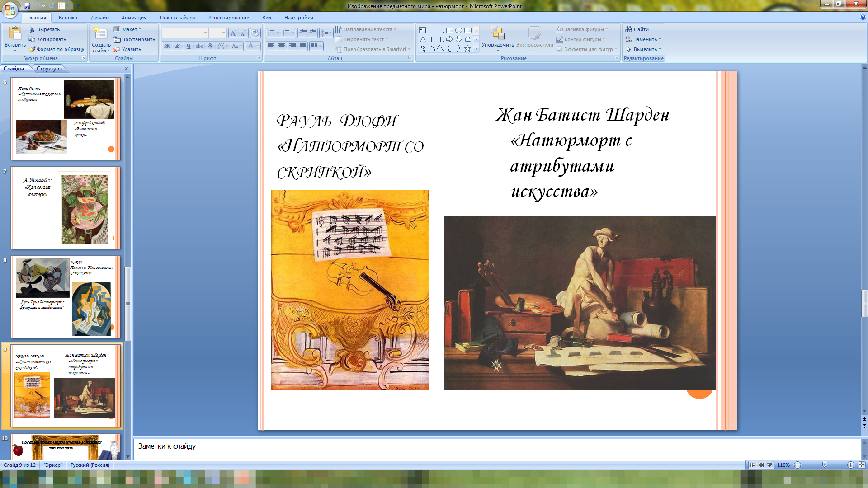
Task: Click the Восстановить (Reset) slide button
Action: coord(134,39)
